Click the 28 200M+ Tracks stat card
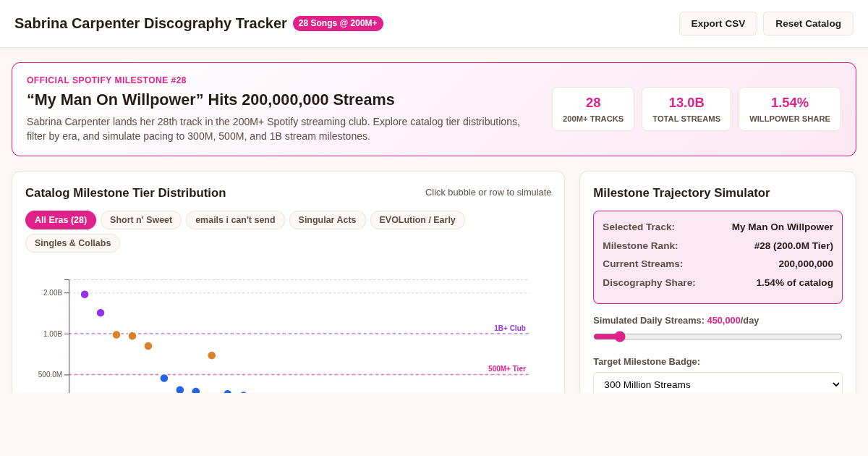The width and height of the screenshot is (868, 456). coord(593,109)
